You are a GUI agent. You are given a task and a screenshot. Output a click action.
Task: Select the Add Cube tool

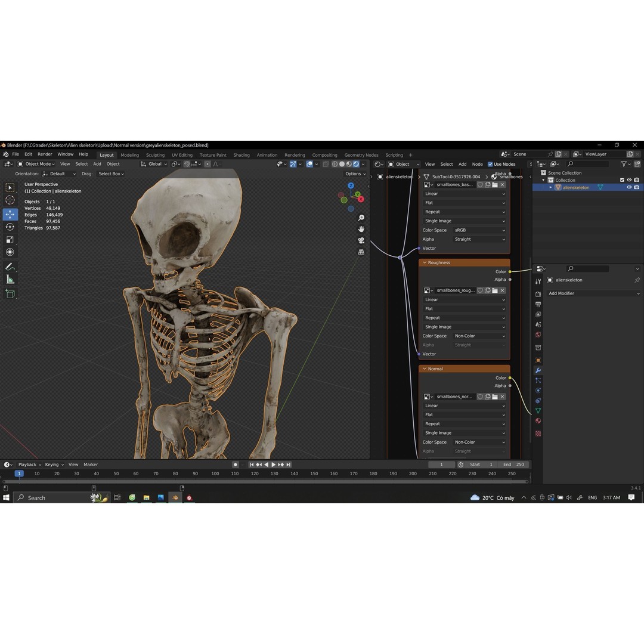(10, 293)
